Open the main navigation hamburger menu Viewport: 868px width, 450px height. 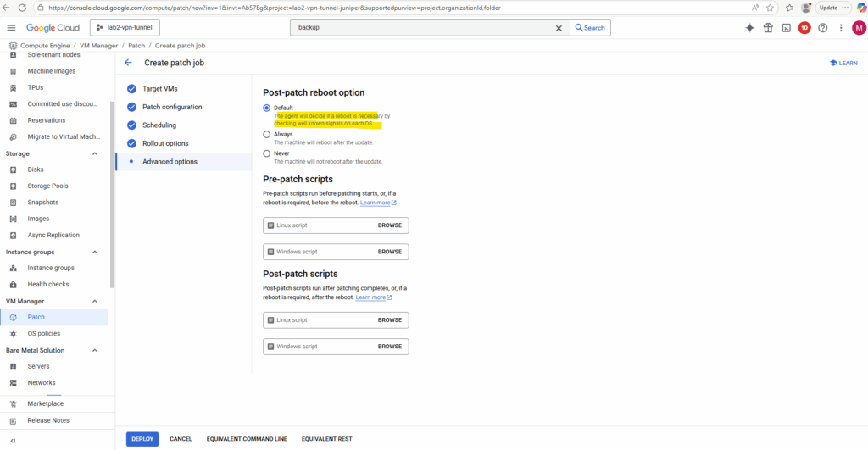(x=11, y=28)
